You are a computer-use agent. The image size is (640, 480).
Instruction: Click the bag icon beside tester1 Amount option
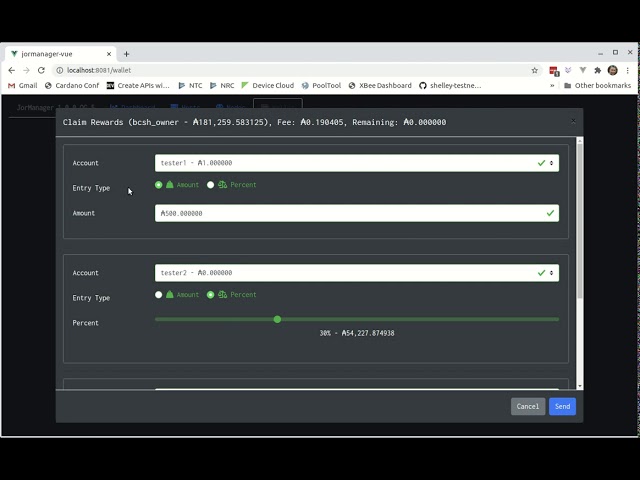click(170, 184)
